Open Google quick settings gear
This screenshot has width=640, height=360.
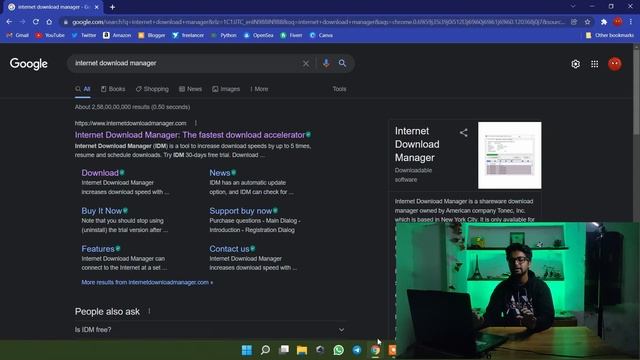pyautogui.click(x=575, y=64)
